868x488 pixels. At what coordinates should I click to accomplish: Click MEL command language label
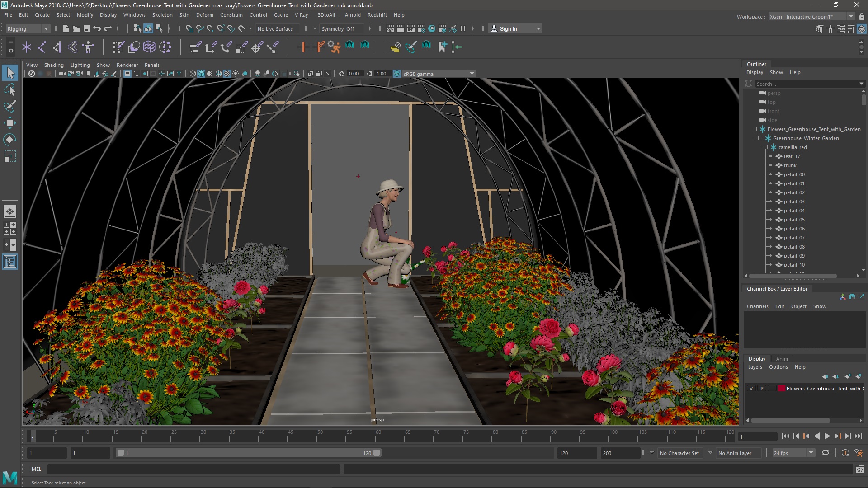[x=36, y=469]
